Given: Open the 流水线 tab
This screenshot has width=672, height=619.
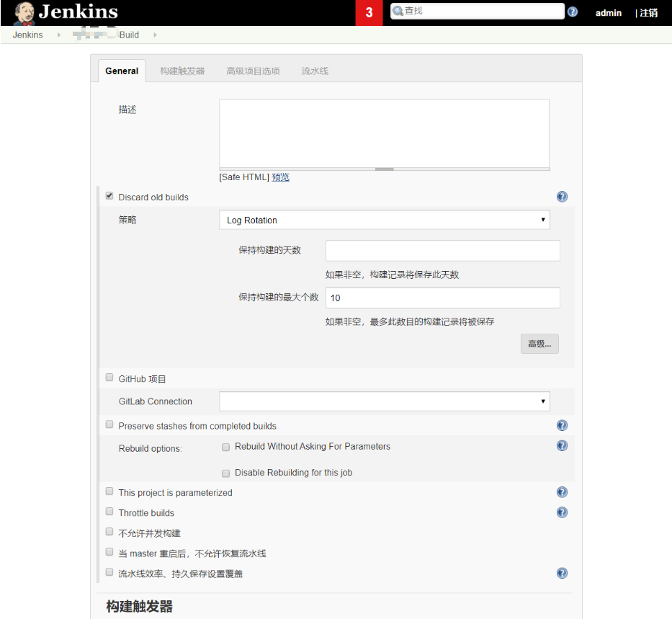Looking at the screenshot, I should (315, 71).
